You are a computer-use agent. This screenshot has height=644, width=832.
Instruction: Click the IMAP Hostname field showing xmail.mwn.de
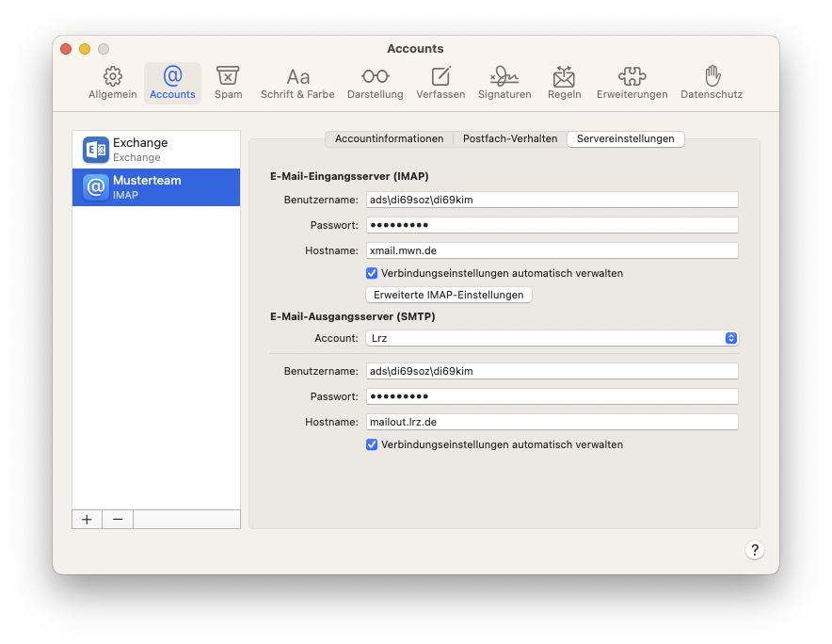[x=552, y=250]
